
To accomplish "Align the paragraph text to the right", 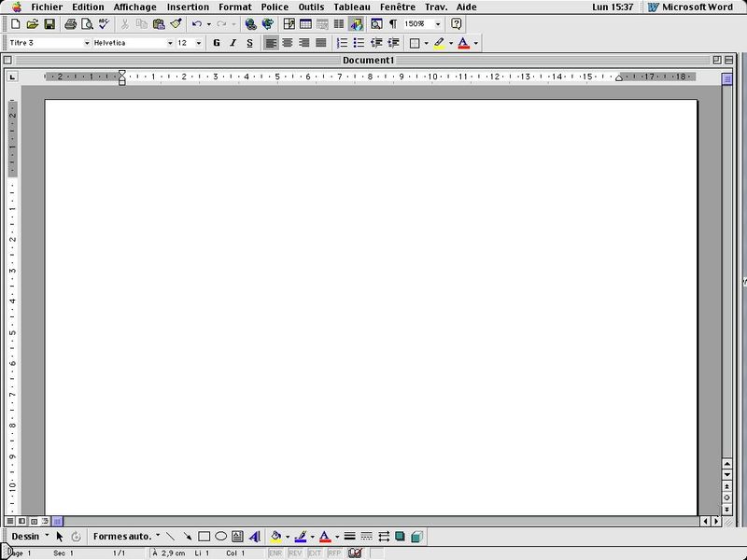I will (304, 43).
